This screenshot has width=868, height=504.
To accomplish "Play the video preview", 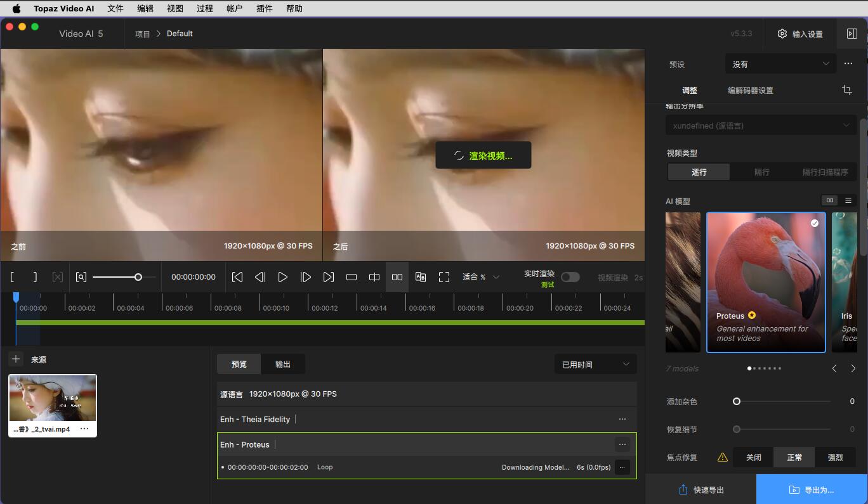I will (283, 277).
